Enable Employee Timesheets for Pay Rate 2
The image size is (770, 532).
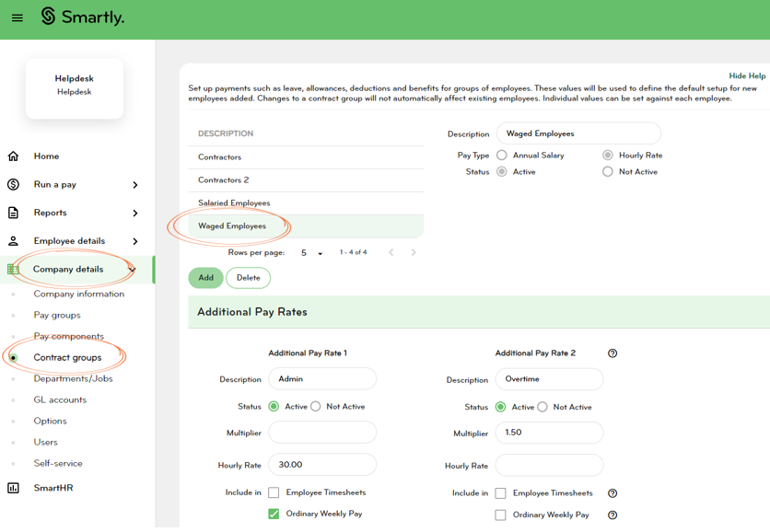(500, 492)
